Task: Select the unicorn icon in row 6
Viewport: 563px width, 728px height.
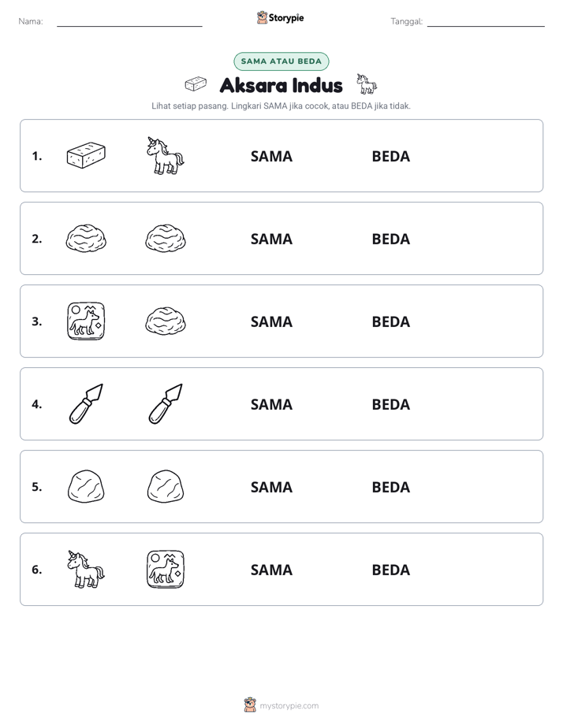Action: (86, 569)
